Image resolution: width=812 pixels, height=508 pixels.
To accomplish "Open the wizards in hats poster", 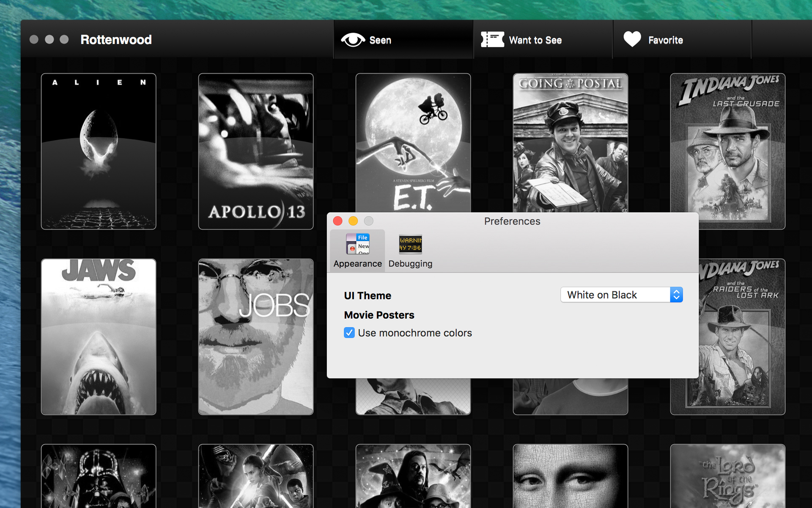I will point(413,476).
